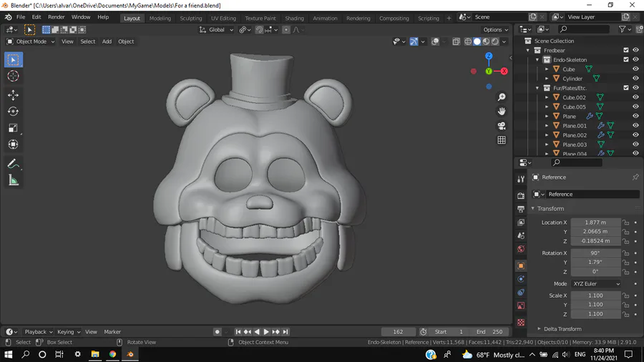Image resolution: width=644 pixels, height=362 pixels.
Task: Open the viewport Add menu
Action: pyautogui.click(x=107, y=41)
